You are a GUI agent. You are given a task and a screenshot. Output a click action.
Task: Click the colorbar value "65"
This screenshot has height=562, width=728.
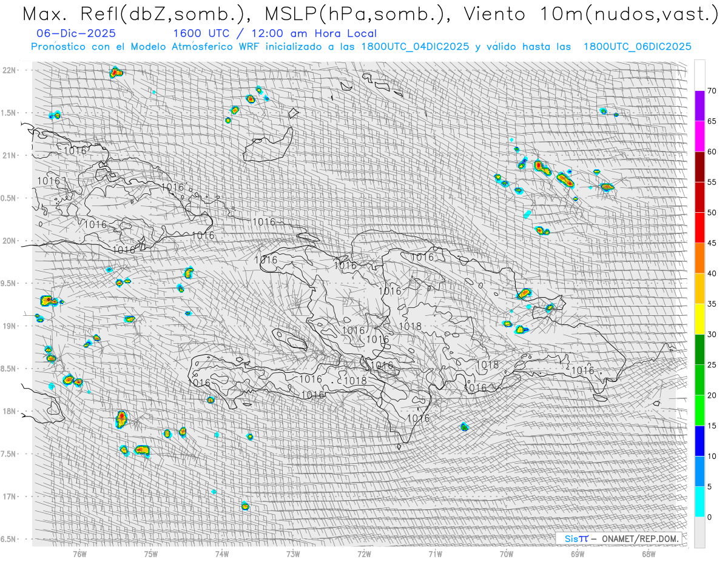[712, 121]
